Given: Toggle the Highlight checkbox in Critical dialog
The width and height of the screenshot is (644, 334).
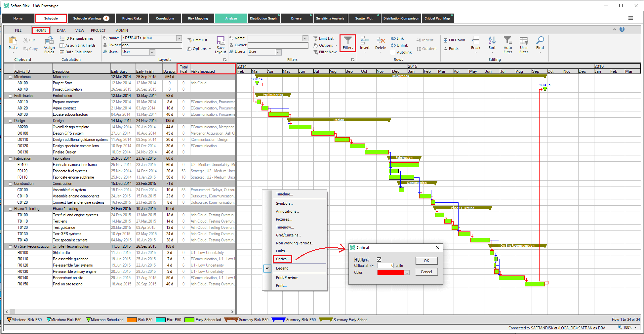Looking at the screenshot, I should pos(379,259).
